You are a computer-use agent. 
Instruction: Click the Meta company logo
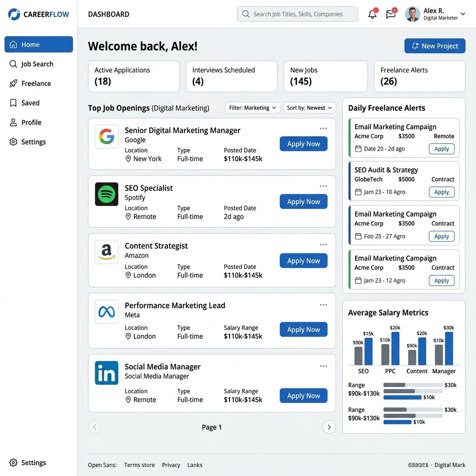click(106, 312)
